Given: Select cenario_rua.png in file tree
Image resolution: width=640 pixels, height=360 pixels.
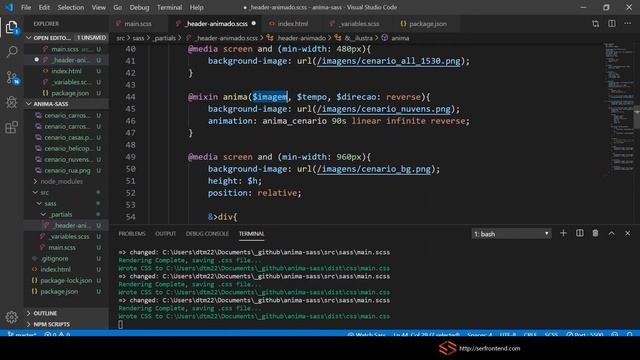Looking at the screenshot, I should [x=67, y=171].
